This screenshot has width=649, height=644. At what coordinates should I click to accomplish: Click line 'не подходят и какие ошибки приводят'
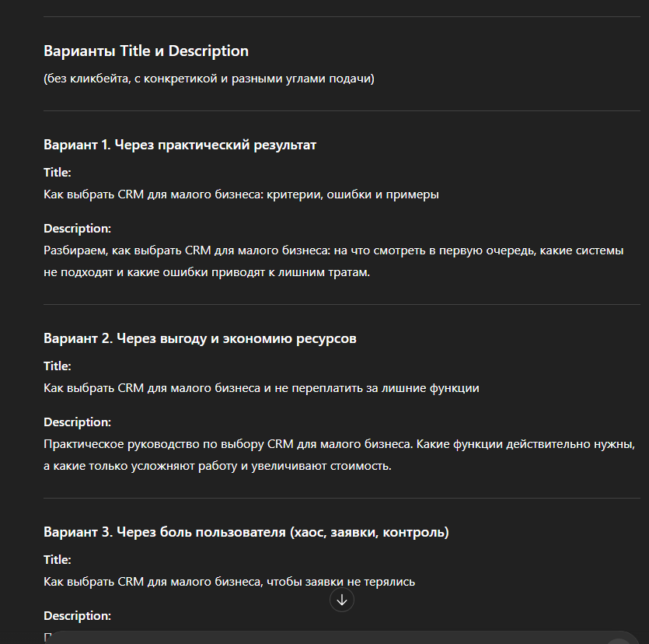(207, 272)
